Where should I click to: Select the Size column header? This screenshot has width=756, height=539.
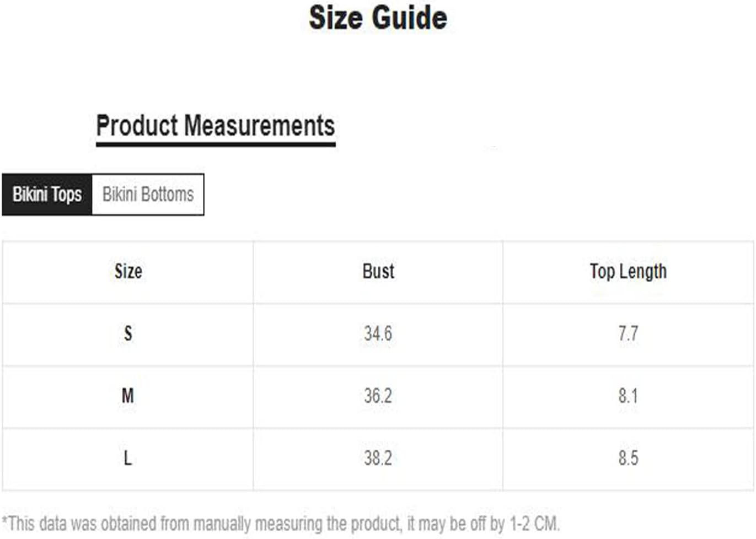click(x=128, y=272)
